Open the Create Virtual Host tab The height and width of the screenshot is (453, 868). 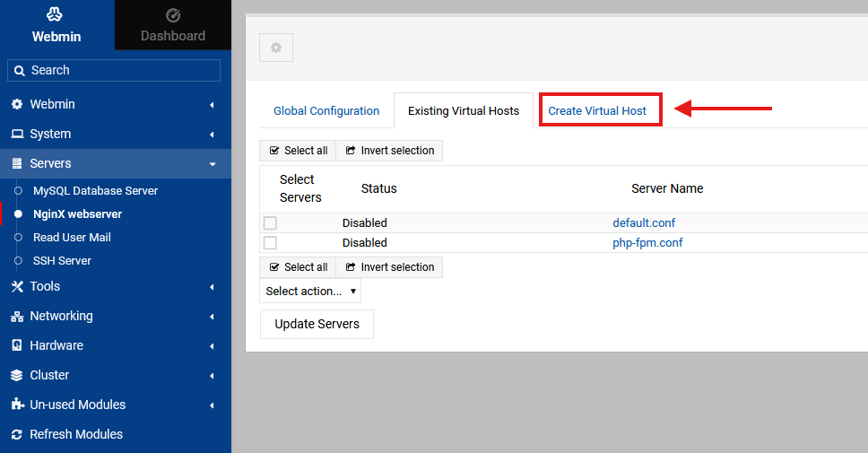point(597,111)
